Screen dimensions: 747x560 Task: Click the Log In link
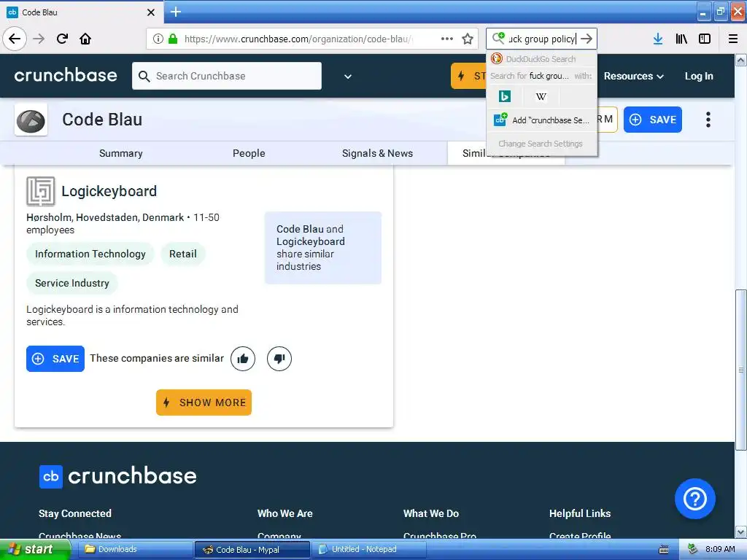[699, 76]
